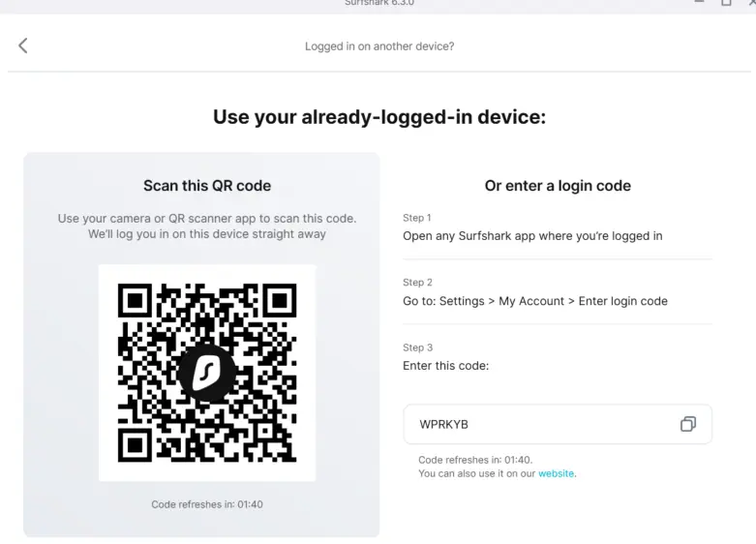This screenshot has width=756, height=544.
Task: Click the Surfshark 6.3.0 title bar
Action: 379,3
